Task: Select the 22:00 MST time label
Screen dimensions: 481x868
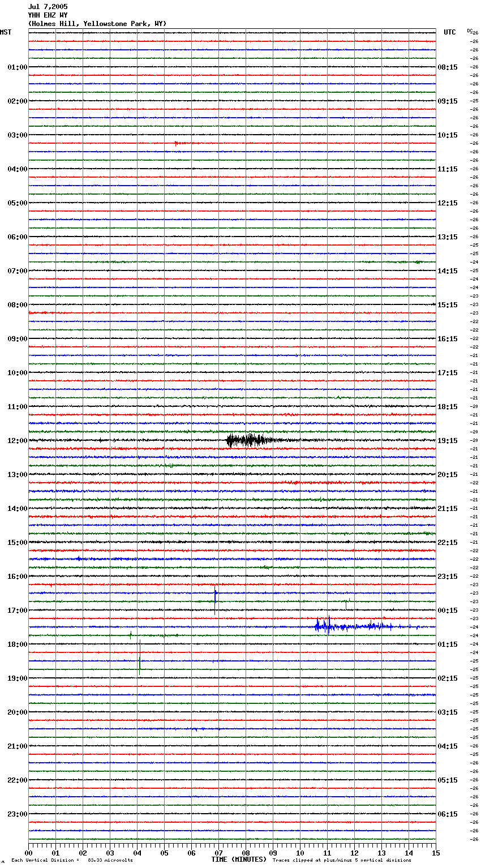Action: coord(18,780)
